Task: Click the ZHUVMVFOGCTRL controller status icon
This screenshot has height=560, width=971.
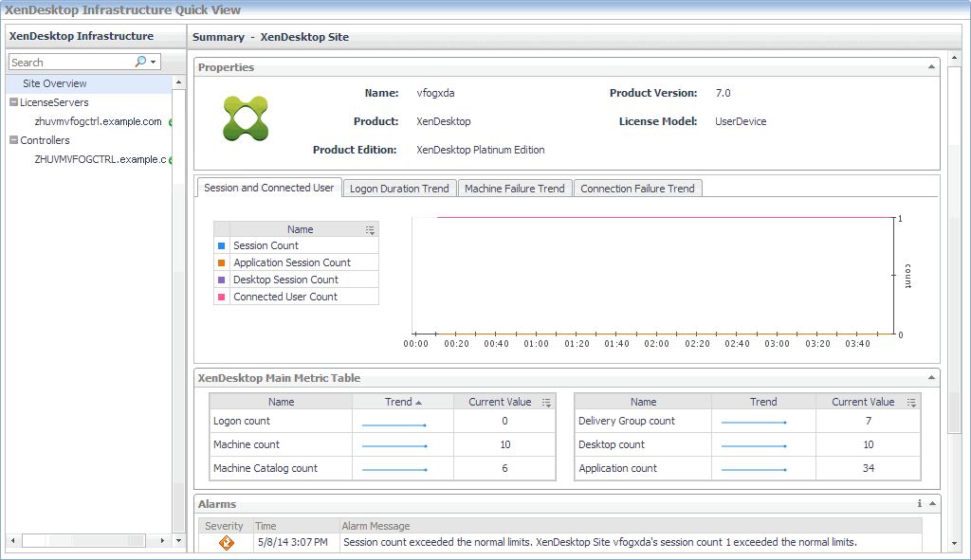Action: pos(171,160)
